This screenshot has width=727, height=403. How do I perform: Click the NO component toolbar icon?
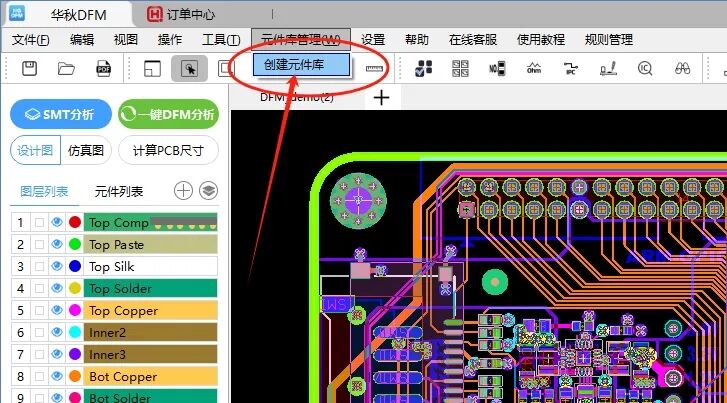497,69
